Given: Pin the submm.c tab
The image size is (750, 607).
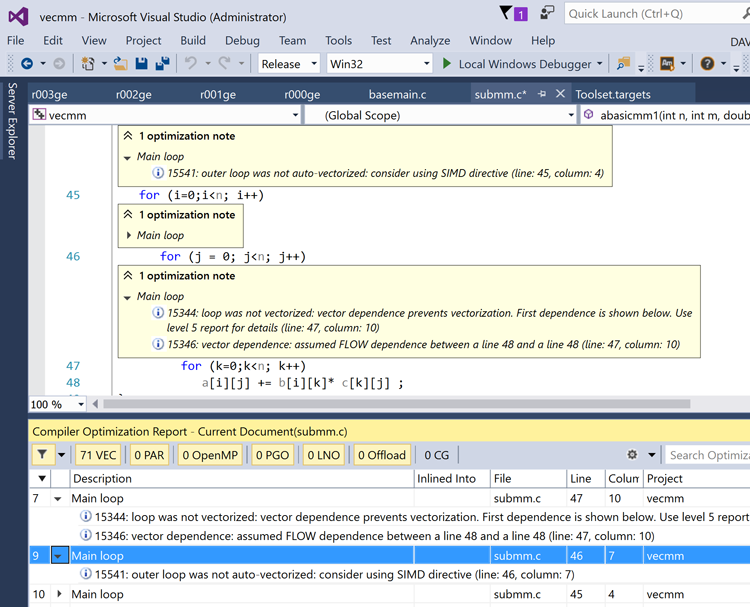Looking at the screenshot, I should point(542,94).
